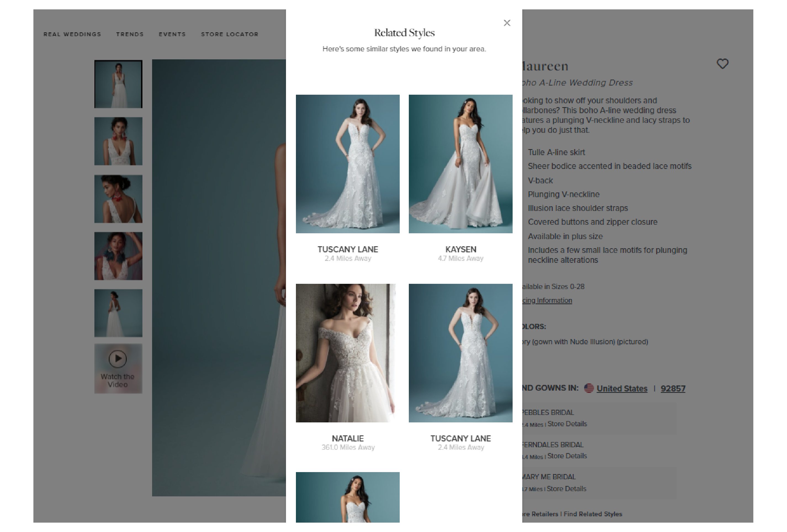The image size is (787, 532).
Task: Open Pebbles Bridal Store Details
Action: coord(567,424)
